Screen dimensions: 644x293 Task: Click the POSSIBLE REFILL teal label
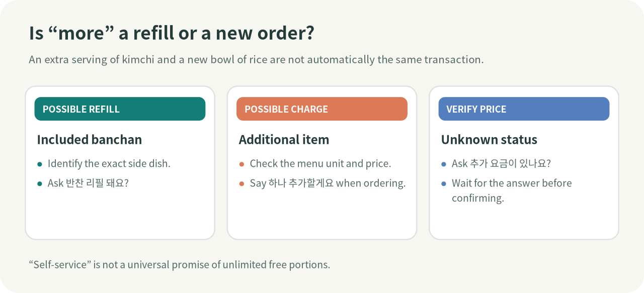tap(120, 109)
